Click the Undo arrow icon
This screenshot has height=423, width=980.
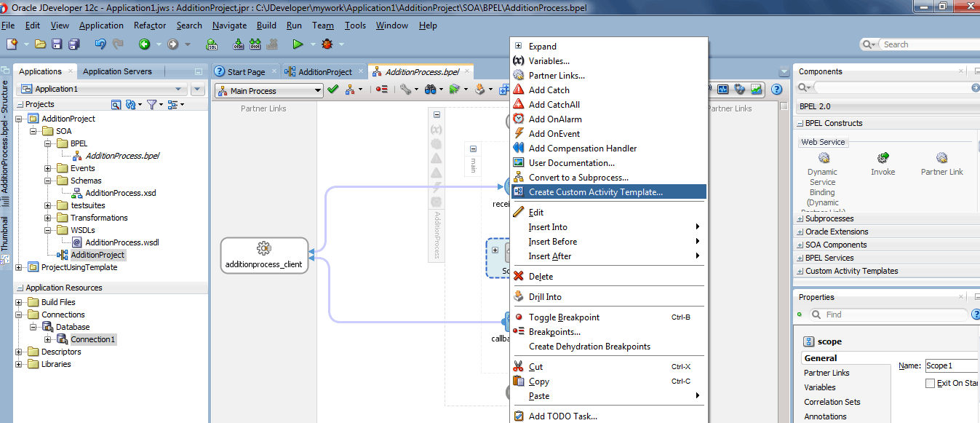click(100, 44)
